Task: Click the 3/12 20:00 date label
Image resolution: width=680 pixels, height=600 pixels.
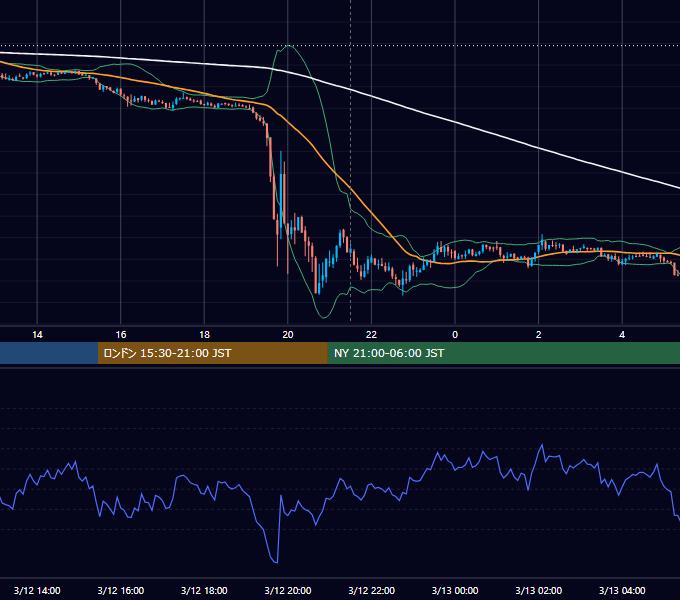Action: tap(288, 590)
